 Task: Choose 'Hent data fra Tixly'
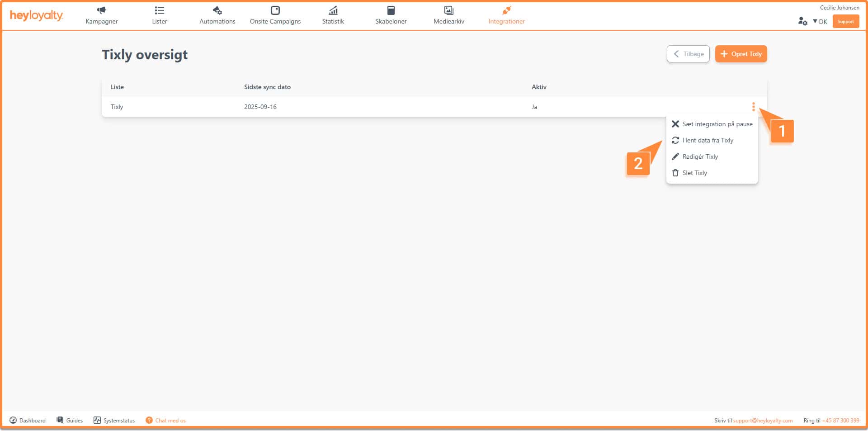[x=708, y=140]
